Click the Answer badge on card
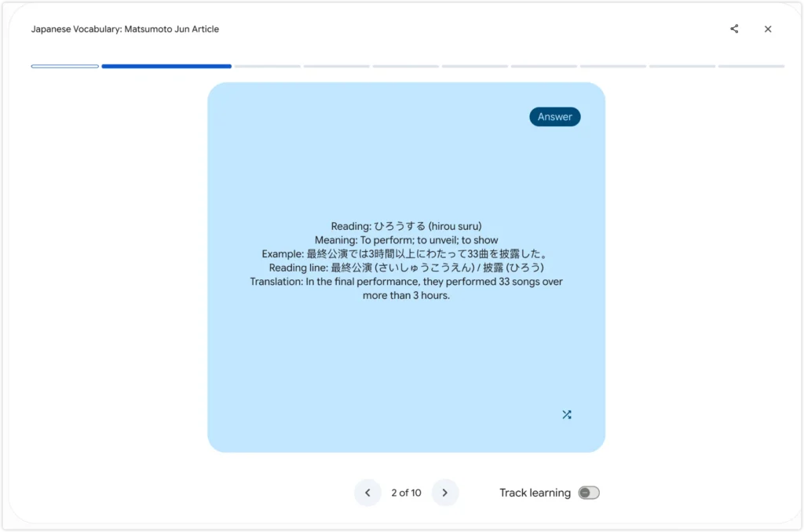The width and height of the screenshot is (804, 532). [x=555, y=117]
